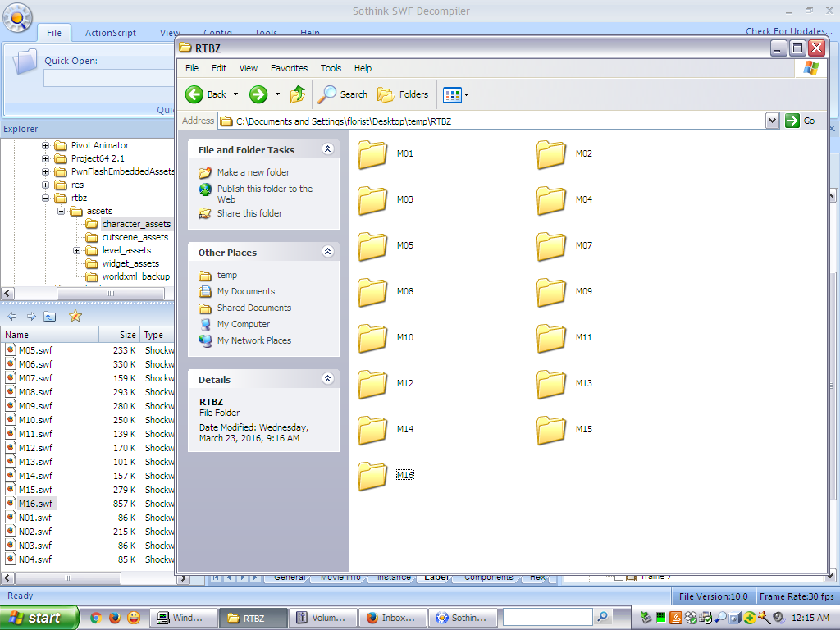Open the Help menu in RTBZ window
Viewport: 840px width, 630px height.
click(x=363, y=68)
